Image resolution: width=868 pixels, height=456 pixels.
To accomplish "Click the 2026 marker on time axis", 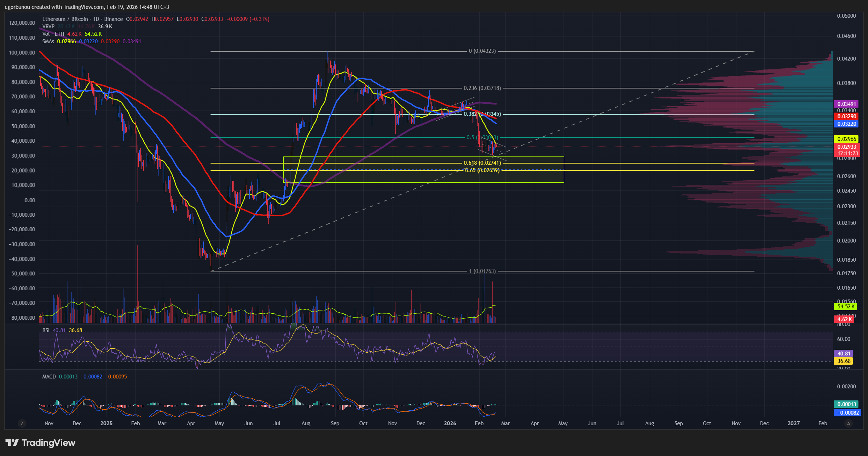I will click(x=450, y=423).
